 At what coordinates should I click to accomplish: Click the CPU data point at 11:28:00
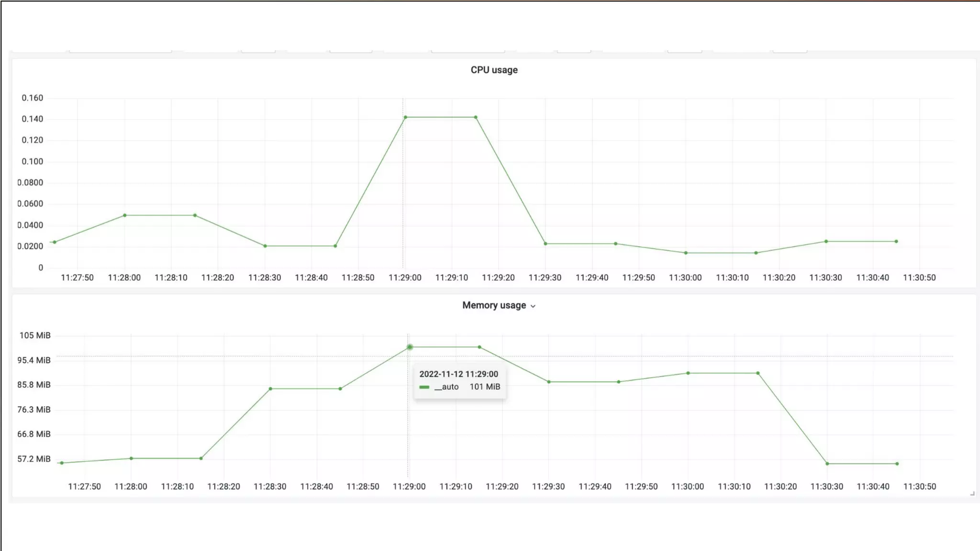125,215
